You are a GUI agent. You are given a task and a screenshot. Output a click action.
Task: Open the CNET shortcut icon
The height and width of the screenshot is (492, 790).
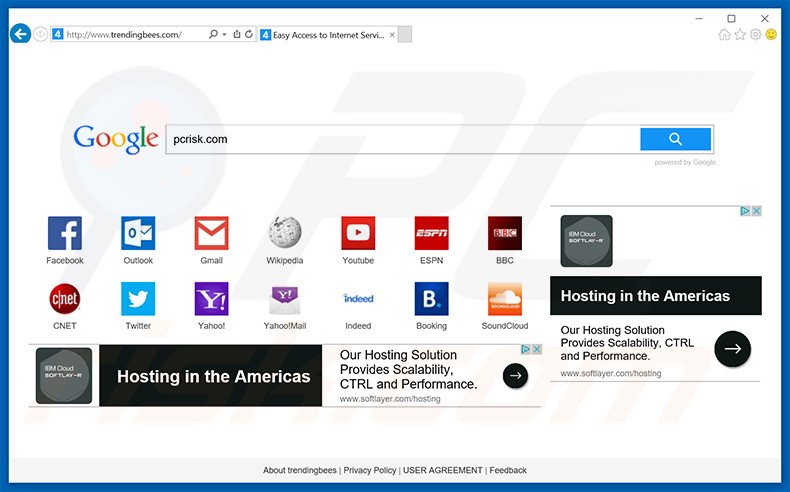[64, 299]
